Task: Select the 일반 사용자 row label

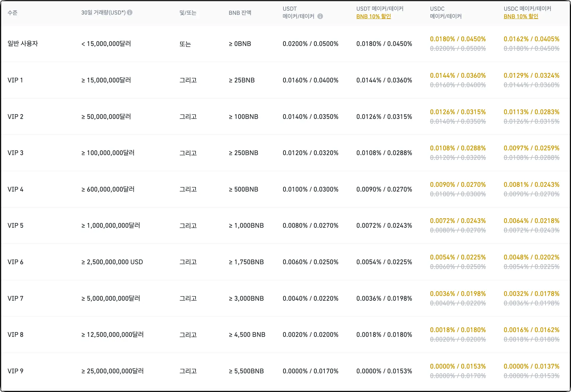Action: click(x=23, y=44)
